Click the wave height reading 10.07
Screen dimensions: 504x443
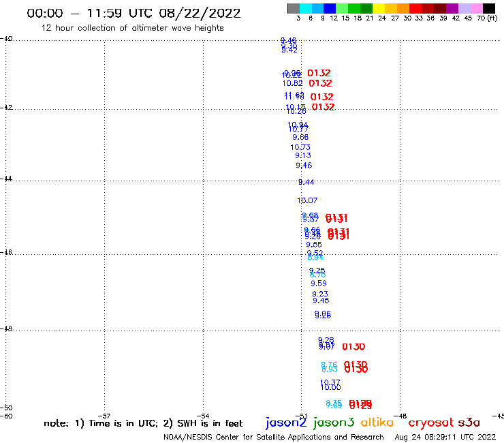307,201
